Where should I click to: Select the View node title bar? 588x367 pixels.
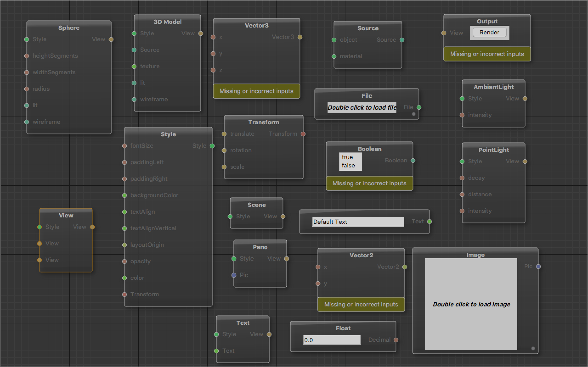point(66,215)
